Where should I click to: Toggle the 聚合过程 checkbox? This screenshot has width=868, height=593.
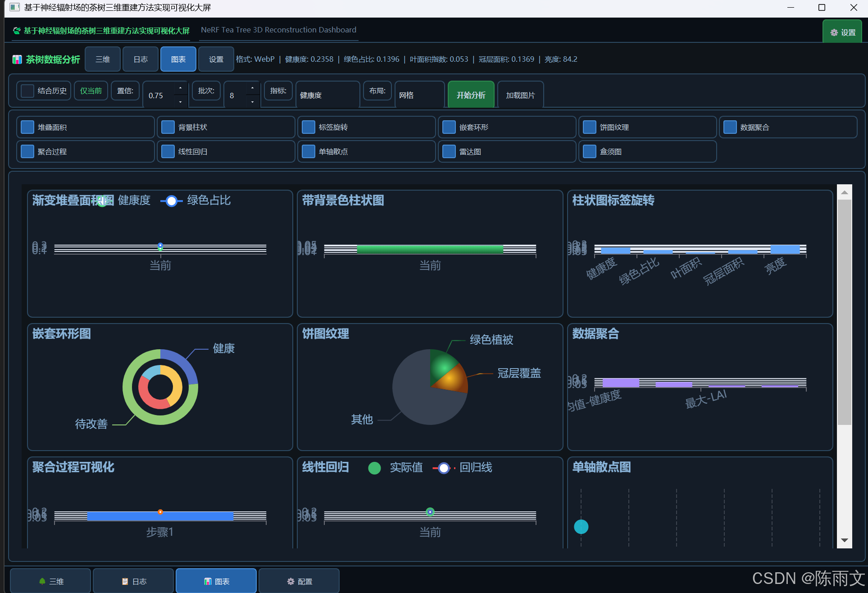[27, 151]
